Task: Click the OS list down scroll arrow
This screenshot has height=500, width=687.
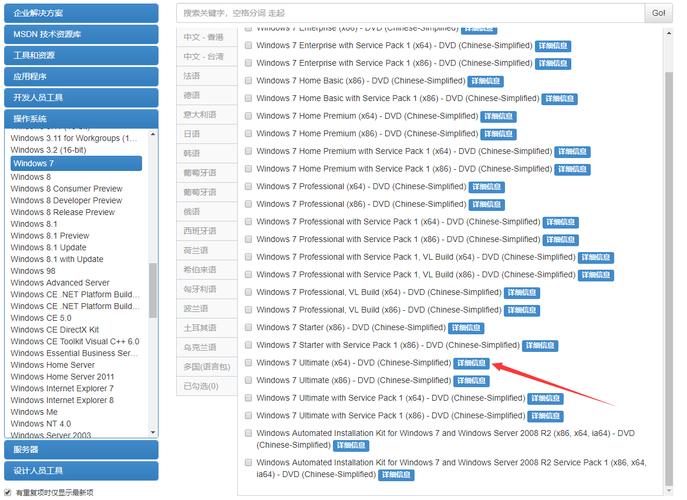Action: tap(152, 433)
